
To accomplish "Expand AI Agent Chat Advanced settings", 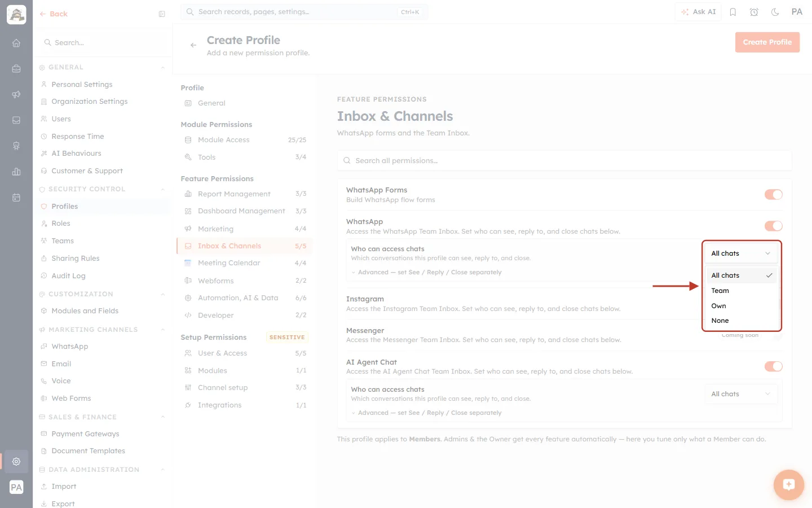I will 426,413.
